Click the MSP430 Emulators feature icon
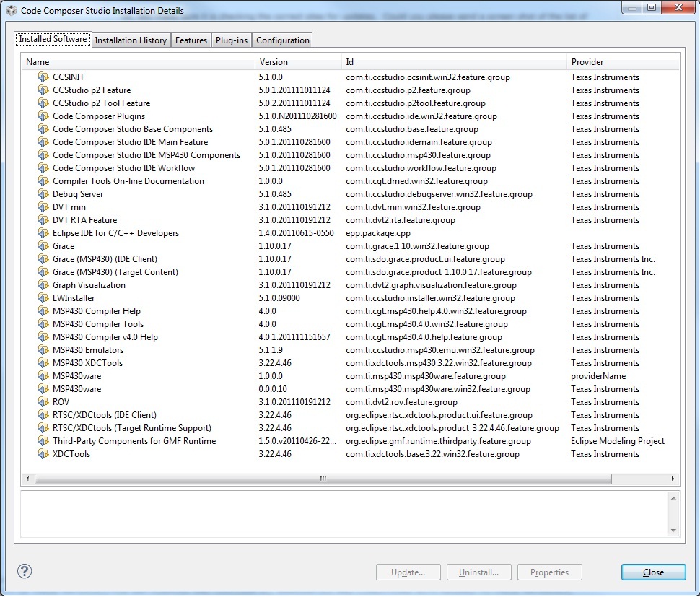 [43, 350]
